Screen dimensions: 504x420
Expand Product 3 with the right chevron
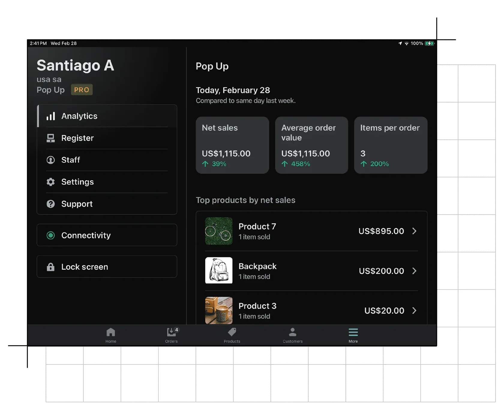pos(415,310)
